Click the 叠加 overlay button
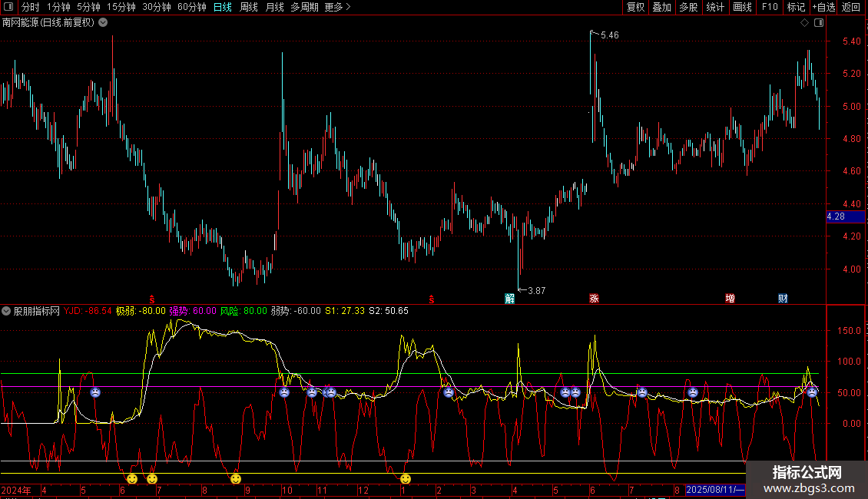 coord(662,7)
